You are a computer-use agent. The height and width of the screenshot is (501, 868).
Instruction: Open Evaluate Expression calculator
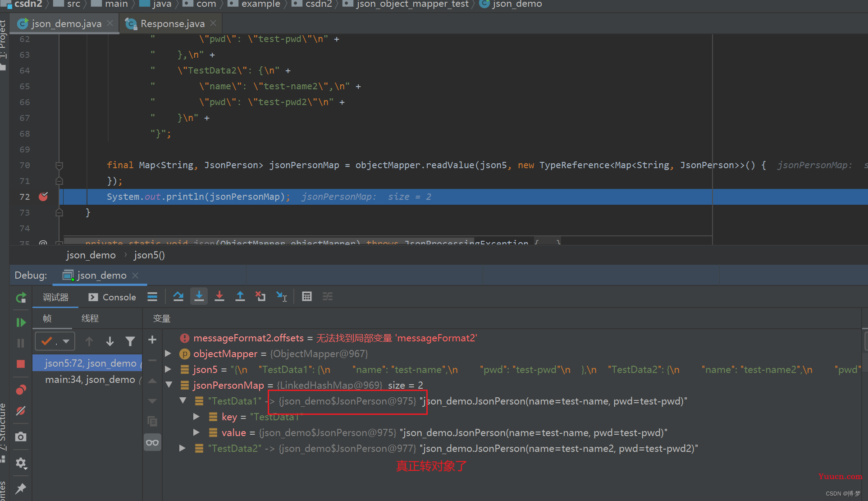pos(307,297)
